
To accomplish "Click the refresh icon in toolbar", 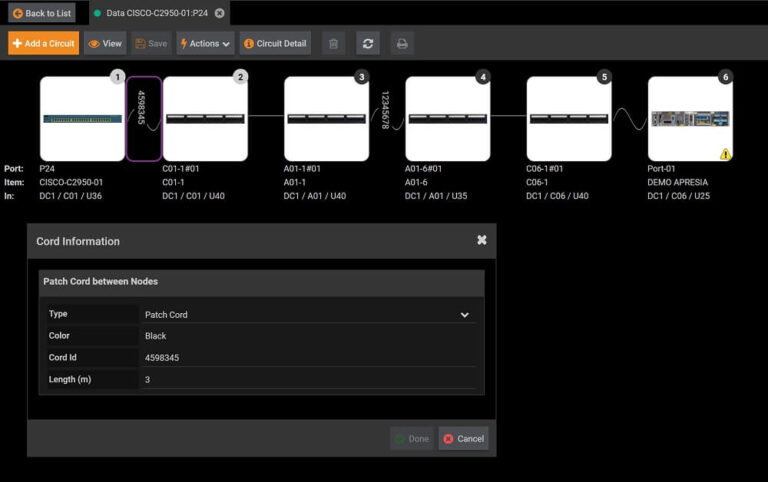I will (368, 44).
